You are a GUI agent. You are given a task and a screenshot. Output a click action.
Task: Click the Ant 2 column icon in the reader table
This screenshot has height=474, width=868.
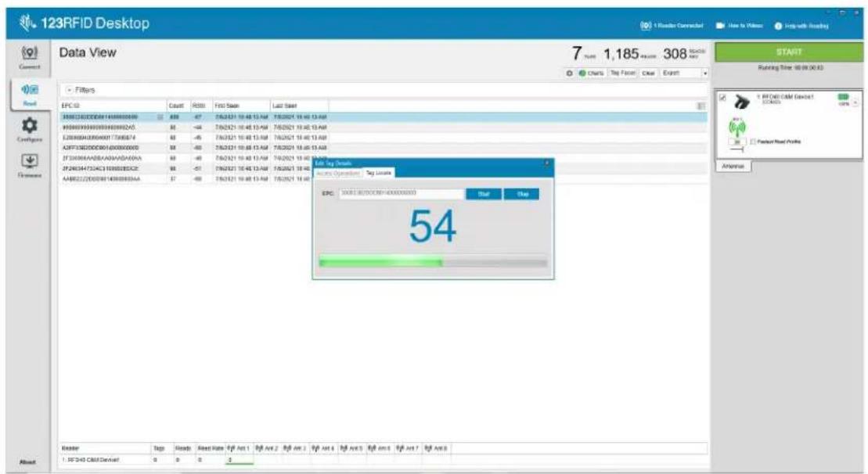point(259,448)
